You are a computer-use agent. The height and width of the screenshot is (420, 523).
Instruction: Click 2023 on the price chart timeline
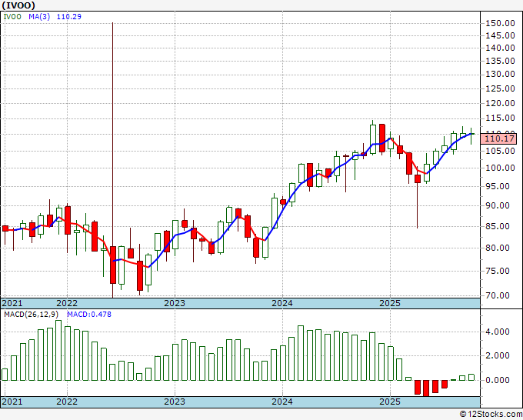tap(175, 303)
